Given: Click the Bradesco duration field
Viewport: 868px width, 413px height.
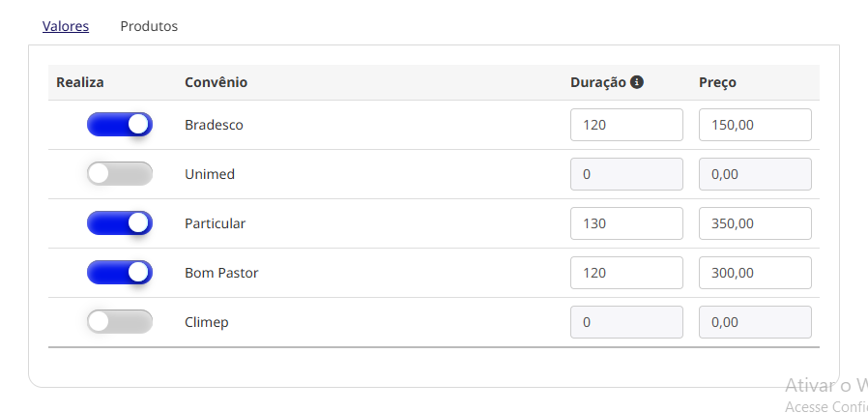Looking at the screenshot, I should coord(626,125).
